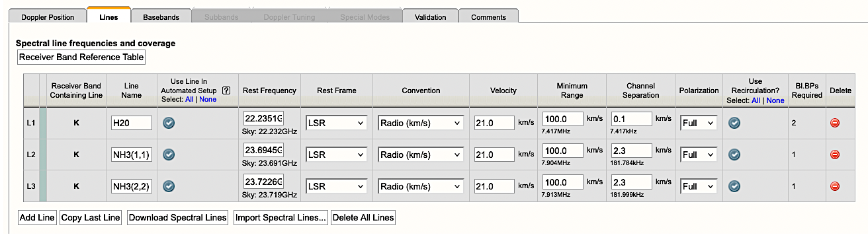Focus minimum range field in L1 row

click(x=563, y=119)
